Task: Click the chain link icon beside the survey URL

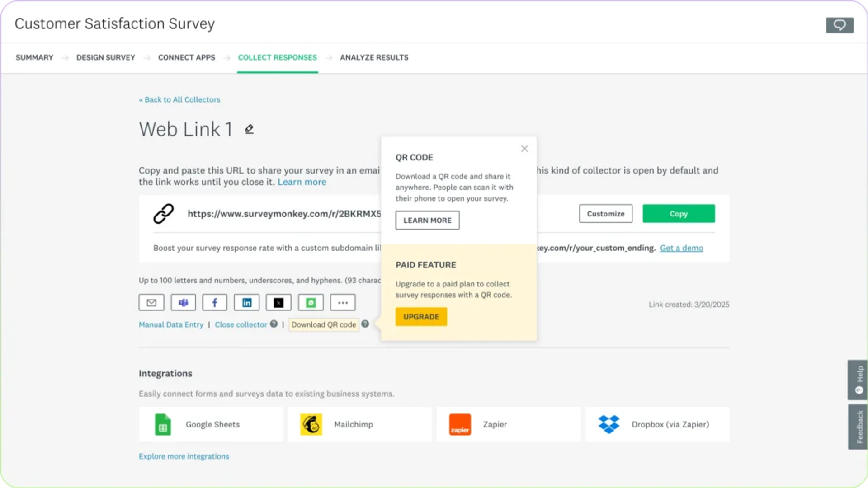Action: coord(164,214)
